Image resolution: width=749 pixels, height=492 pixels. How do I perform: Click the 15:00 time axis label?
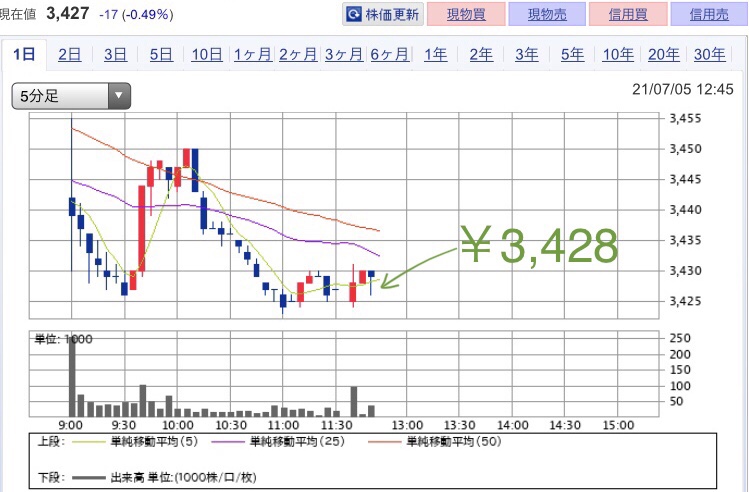[618, 425]
